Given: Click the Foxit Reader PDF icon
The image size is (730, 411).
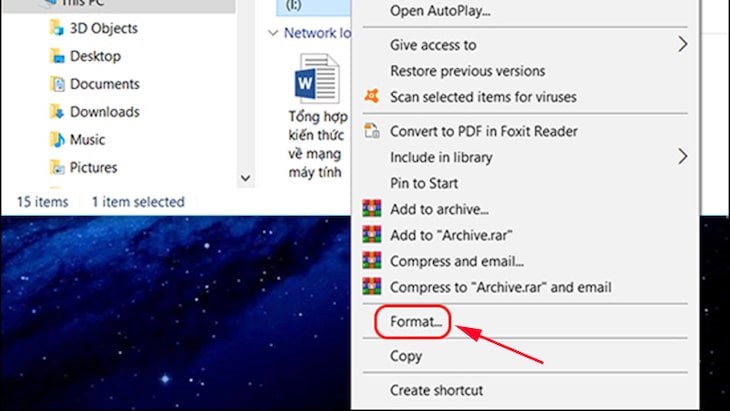Looking at the screenshot, I should pyautogui.click(x=373, y=131).
